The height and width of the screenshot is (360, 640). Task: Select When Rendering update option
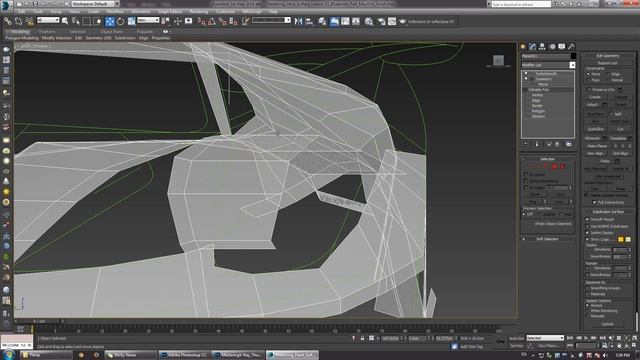(587, 311)
